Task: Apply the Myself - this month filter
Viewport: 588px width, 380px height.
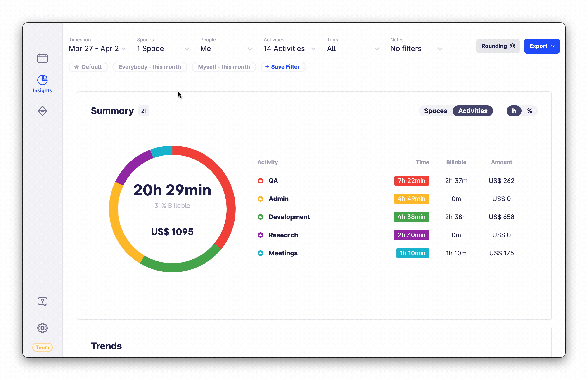Action: 224,67
